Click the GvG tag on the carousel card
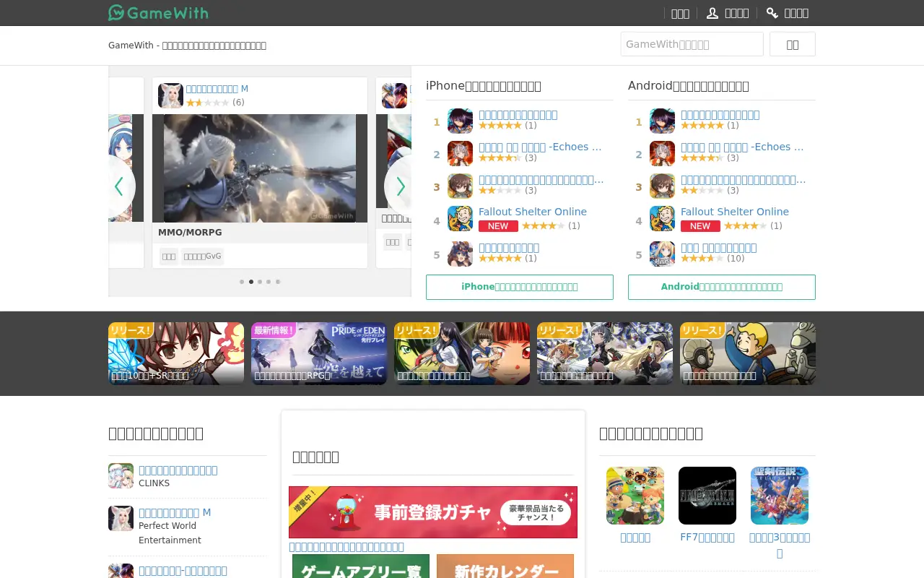This screenshot has height=578, width=924. (202, 256)
